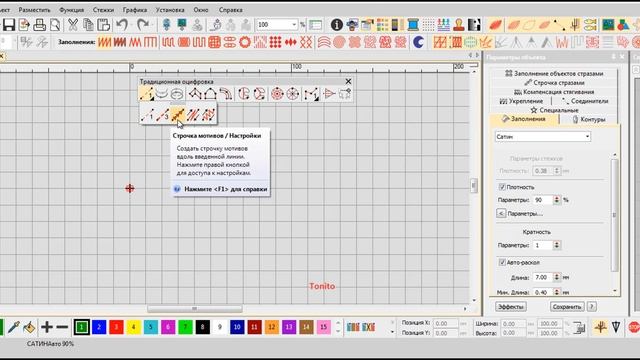Click the Paste clipboard icon
This screenshot has height=360, width=640.
tap(104, 25)
